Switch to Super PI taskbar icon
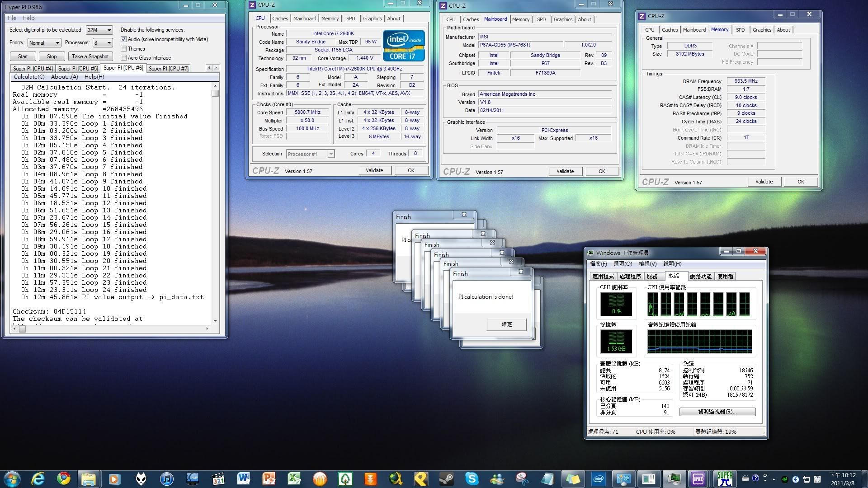This screenshot has height=488, width=868. pyautogui.click(x=725, y=479)
